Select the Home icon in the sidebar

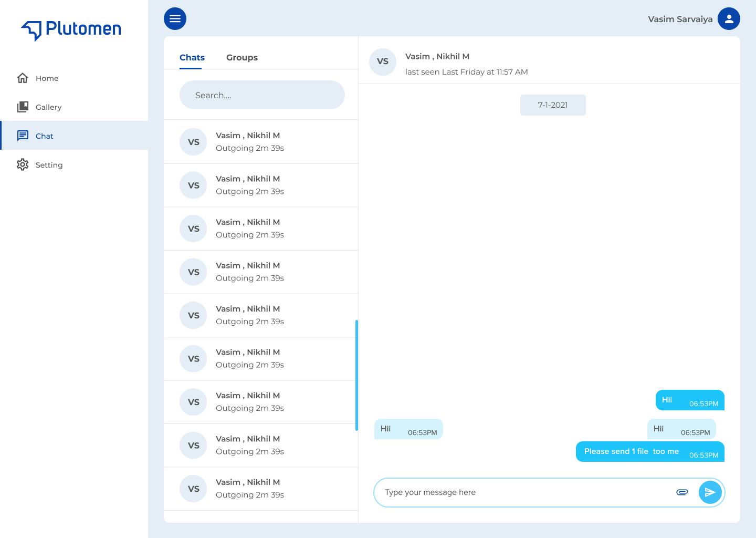tap(23, 78)
